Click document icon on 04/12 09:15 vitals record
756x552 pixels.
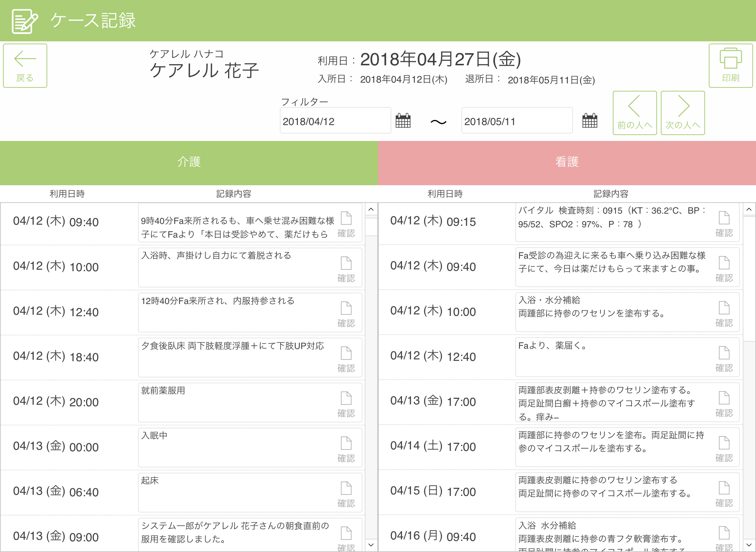tap(724, 218)
